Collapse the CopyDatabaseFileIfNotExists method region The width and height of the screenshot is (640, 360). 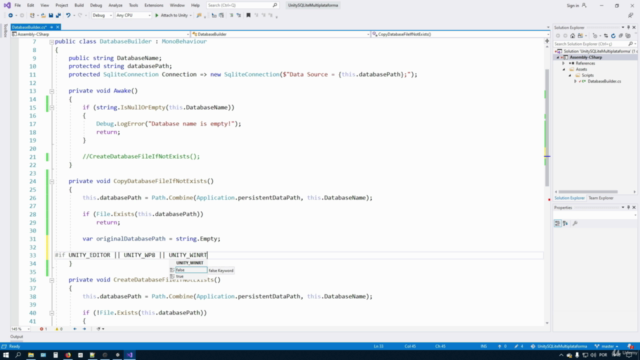pyautogui.click(x=51, y=181)
